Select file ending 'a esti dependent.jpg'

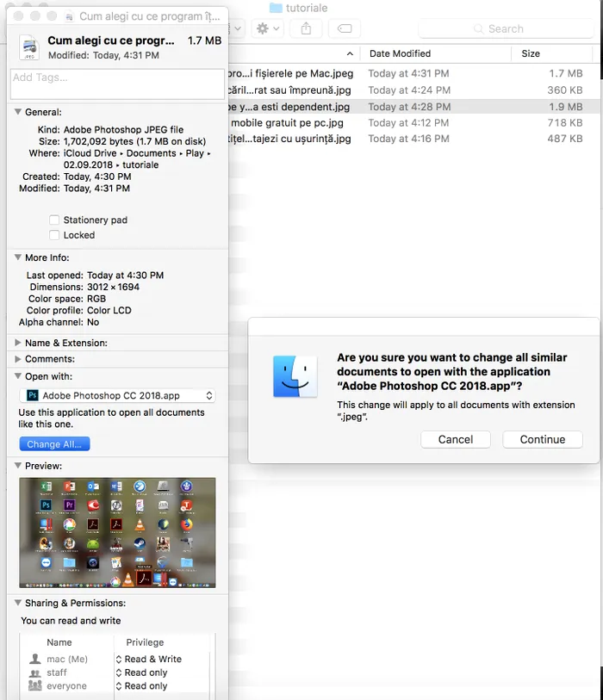[x=289, y=107]
